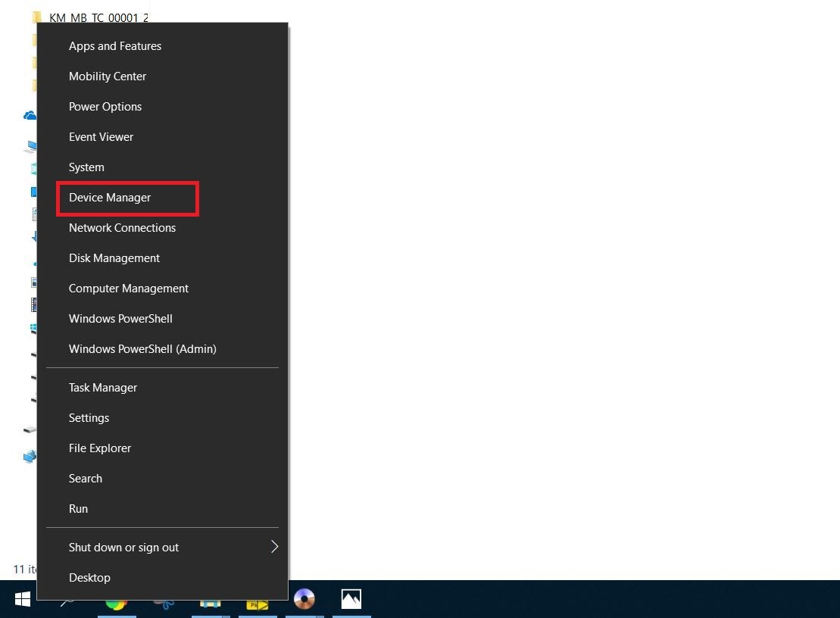The width and height of the screenshot is (840, 618).
Task: Select OneDrive cloud icon in sidebar
Action: (30, 115)
